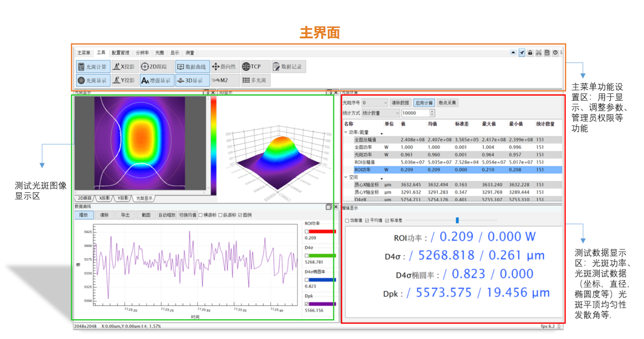Check the 当前值 checkbox

tap(347, 221)
